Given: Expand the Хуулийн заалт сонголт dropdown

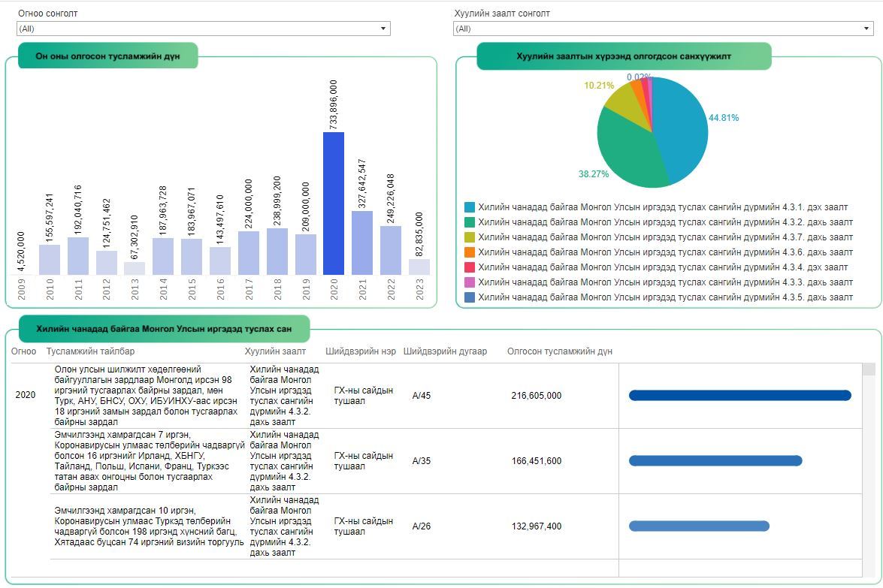Looking at the screenshot, I should pos(663,29).
